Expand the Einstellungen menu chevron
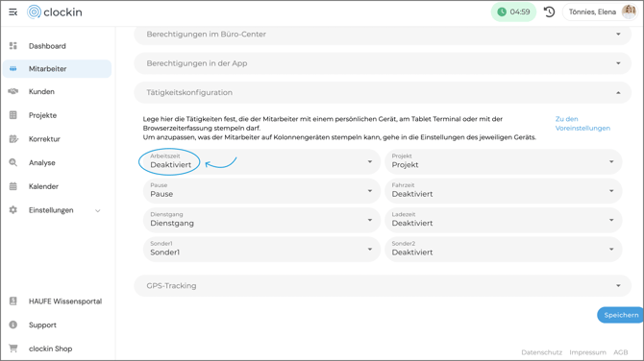 [98, 210]
